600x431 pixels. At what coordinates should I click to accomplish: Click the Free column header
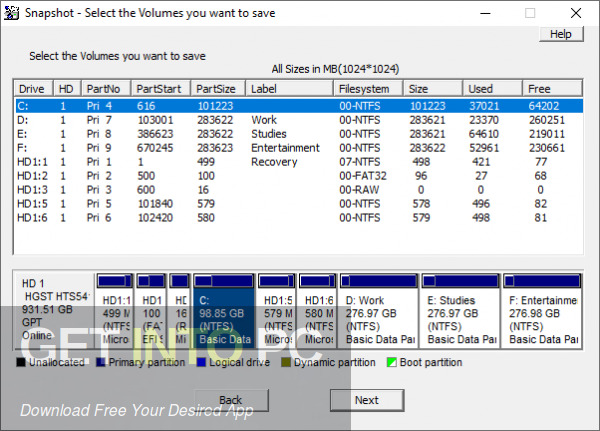point(553,89)
